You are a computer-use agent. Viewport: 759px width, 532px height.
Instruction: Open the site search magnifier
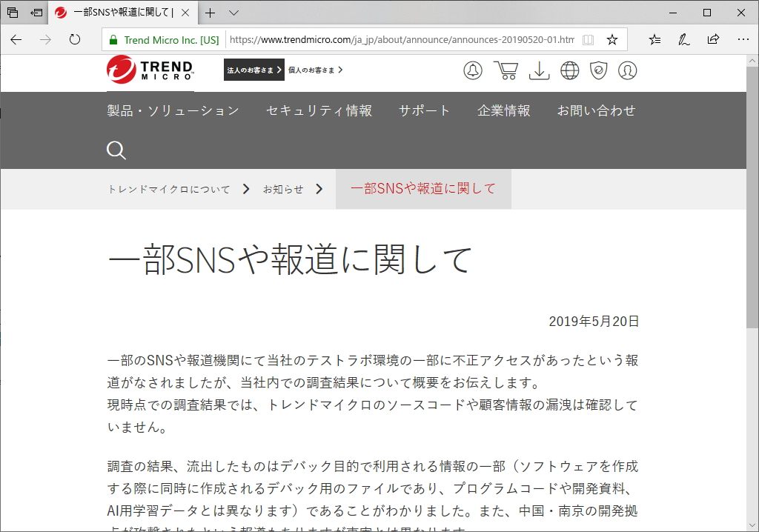pyautogui.click(x=116, y=150)
